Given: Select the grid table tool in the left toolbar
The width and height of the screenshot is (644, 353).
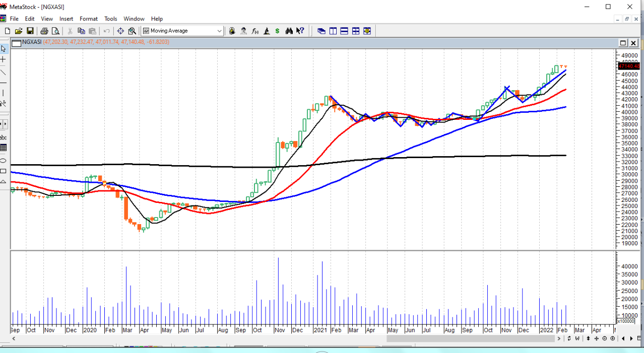Looking at the screenshot, I should pyautogui.click(x=3, y=148).
